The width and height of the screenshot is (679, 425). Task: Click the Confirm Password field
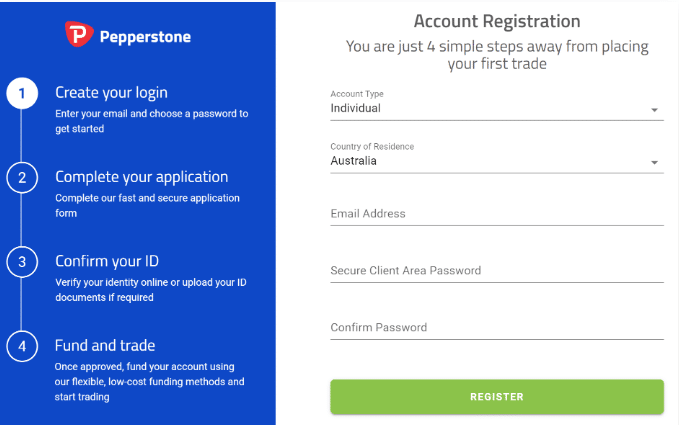pos(496,328)
